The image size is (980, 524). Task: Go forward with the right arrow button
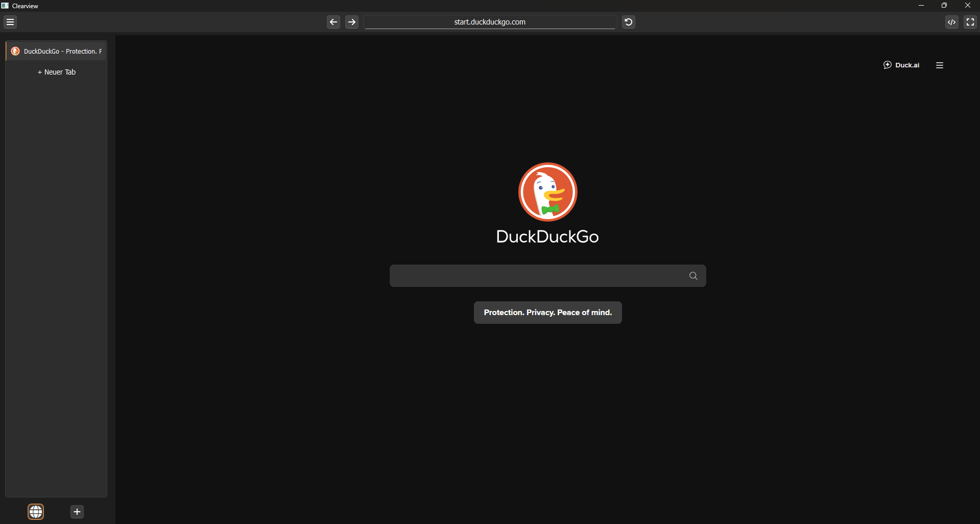click(x=352, y=22)
